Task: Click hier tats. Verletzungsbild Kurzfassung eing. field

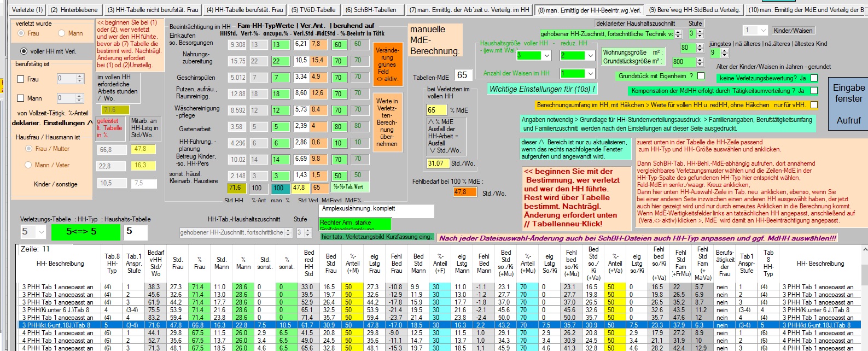Action: tap(377, 237)
